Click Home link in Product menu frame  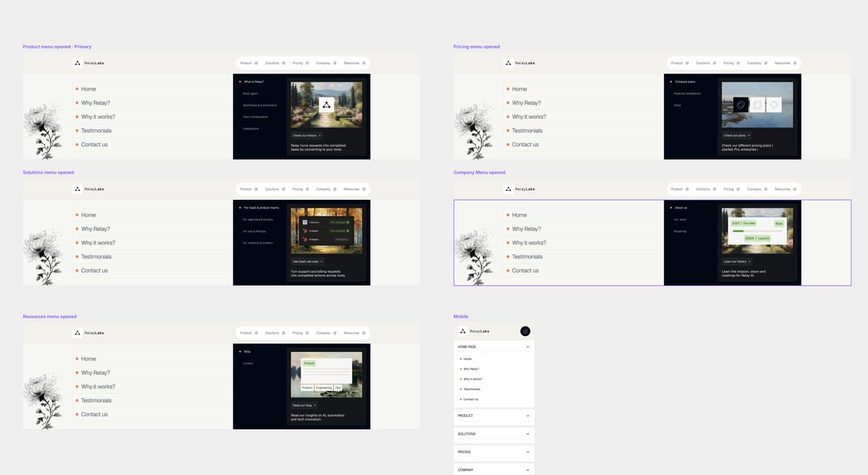tap(88, 89)
